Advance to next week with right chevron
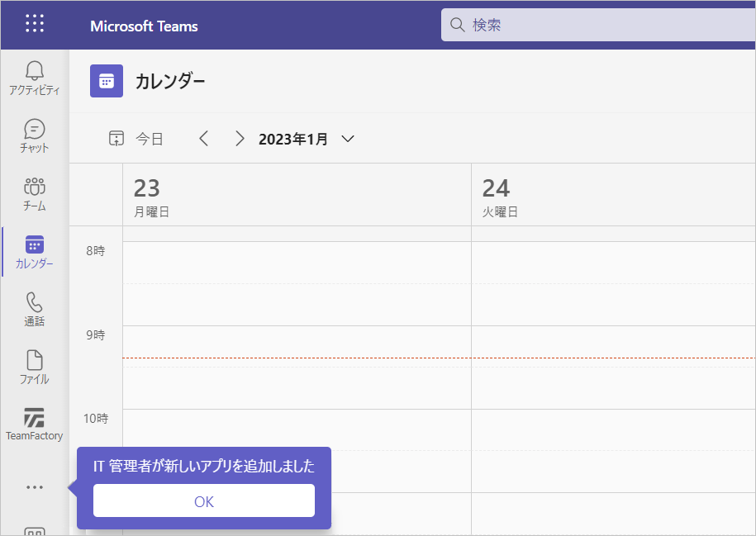The height and width of the screenshot is (536, 756). [240, 138]
